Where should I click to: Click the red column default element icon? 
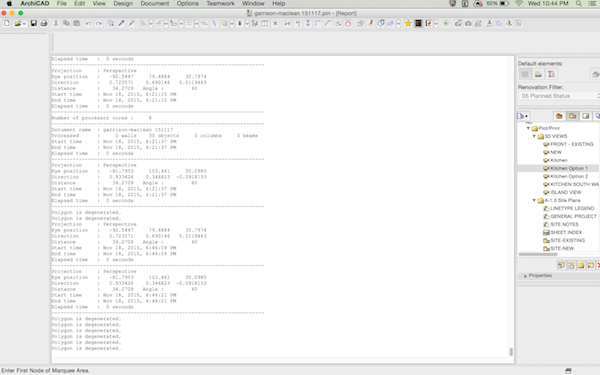551,74
